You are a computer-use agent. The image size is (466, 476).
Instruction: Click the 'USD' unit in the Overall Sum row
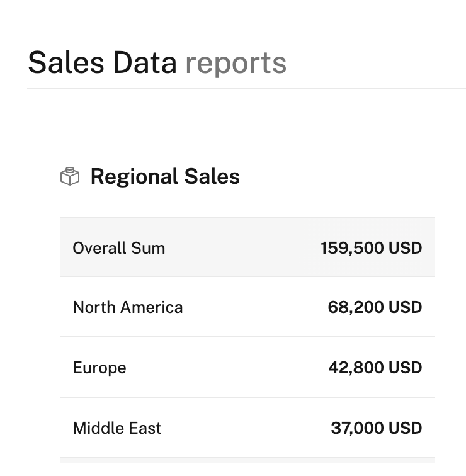[405, 248]
